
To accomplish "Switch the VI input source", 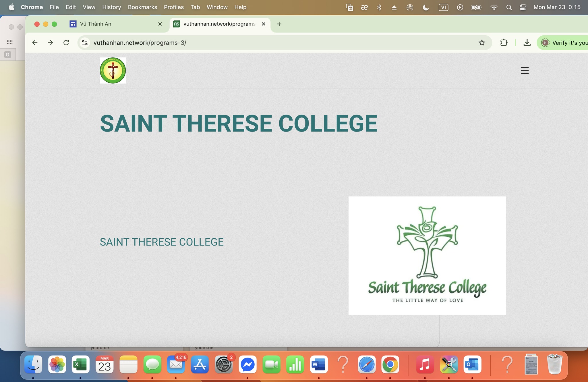I will pos(443,7).
